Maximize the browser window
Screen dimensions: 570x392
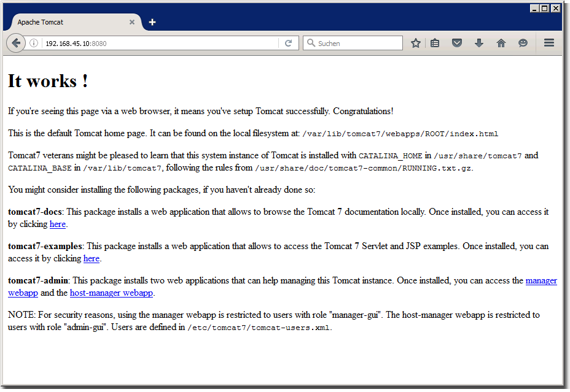pyautogui.click(x=544, y=8)
